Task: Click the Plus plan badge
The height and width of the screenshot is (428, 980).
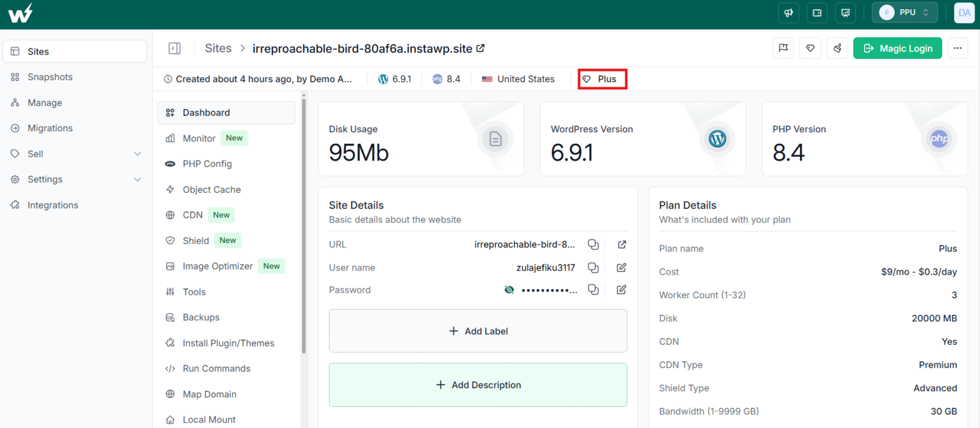Action: (x=602, y=79)
